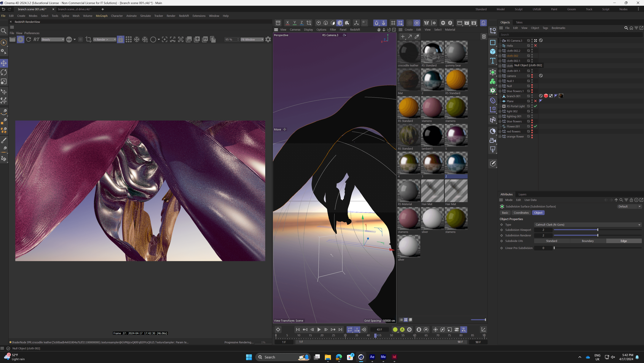Select the Move tool in left toolbar
Screen dimensions: 644x363
coord(4,63)
